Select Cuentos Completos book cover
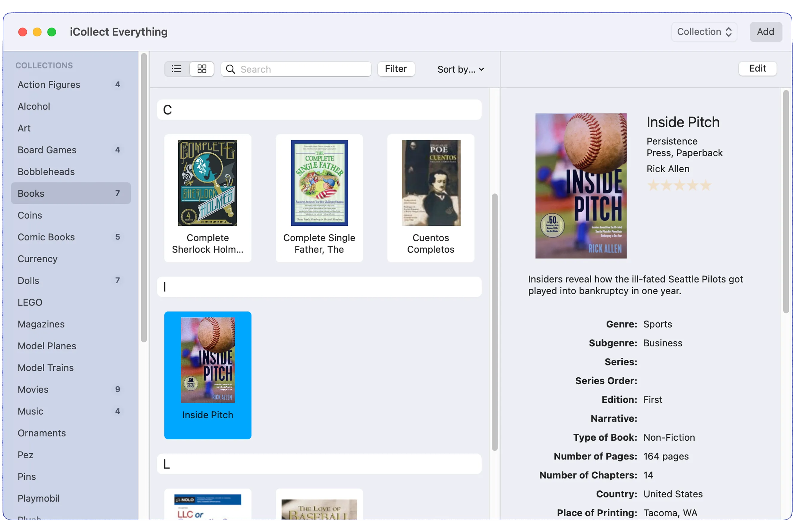This screenshot has width=795, height=532. [x=431, y=183]
